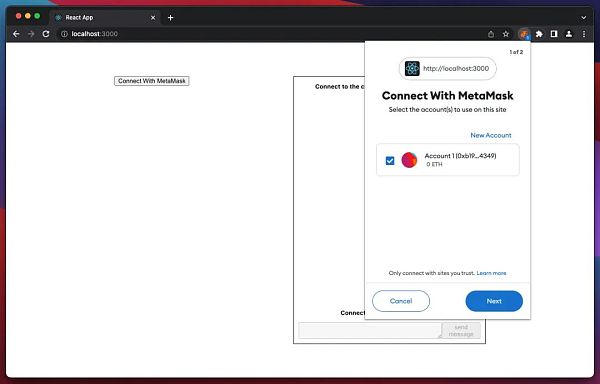The height and width of the screenshot is (384, 600).
Task: Reload the localhost page
Action: coord(46,34)
